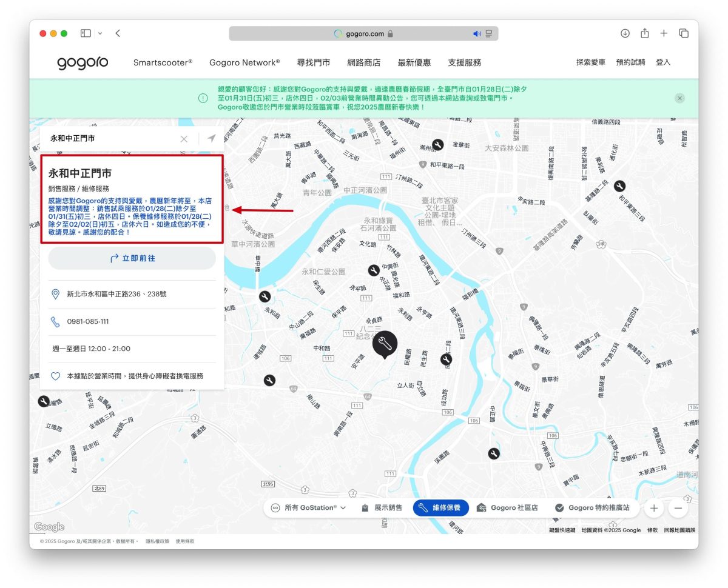Zoom out map with minus button
The height and width of the screenshot is (588, 728).
click(x=678, y=509)
